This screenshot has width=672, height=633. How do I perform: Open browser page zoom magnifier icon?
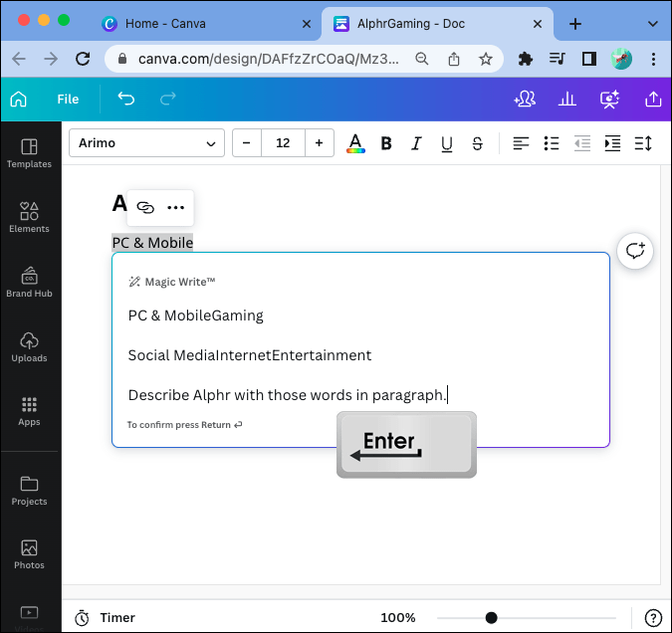click(x=422, y=59)
